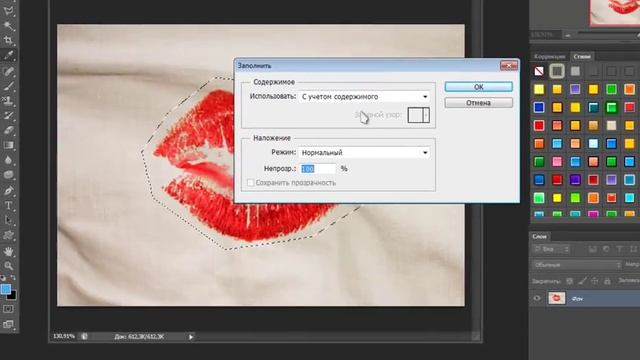640x360 pixels.
Task: Toggle Quick Mask mode
Action: (x=8, y=309)
